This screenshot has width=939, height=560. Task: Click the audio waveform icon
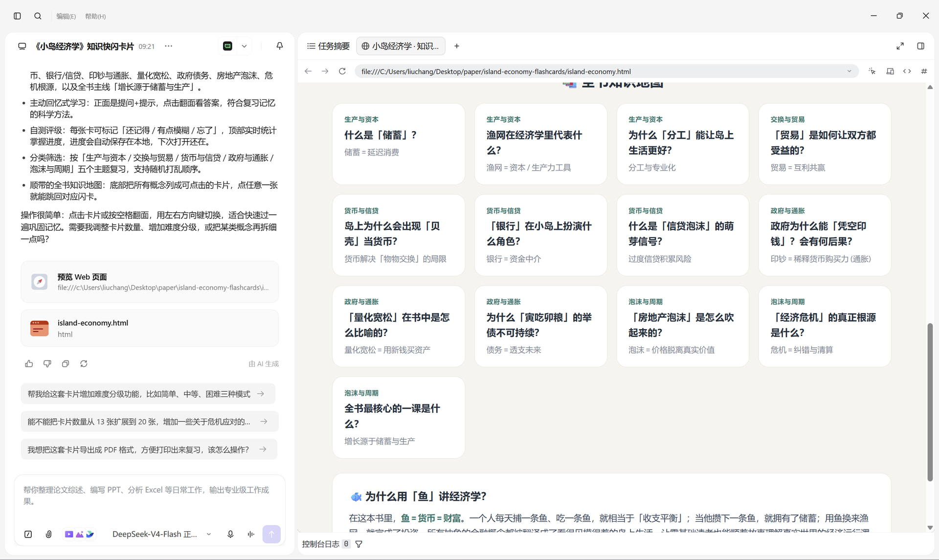[251, 535]
